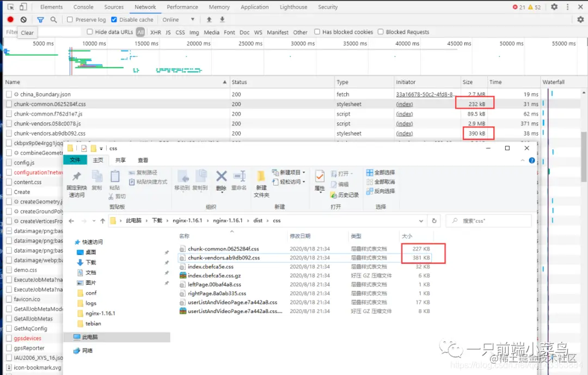Open network panel settings gear icon
Screen dimensions: 588x375
tap(580, 20)
